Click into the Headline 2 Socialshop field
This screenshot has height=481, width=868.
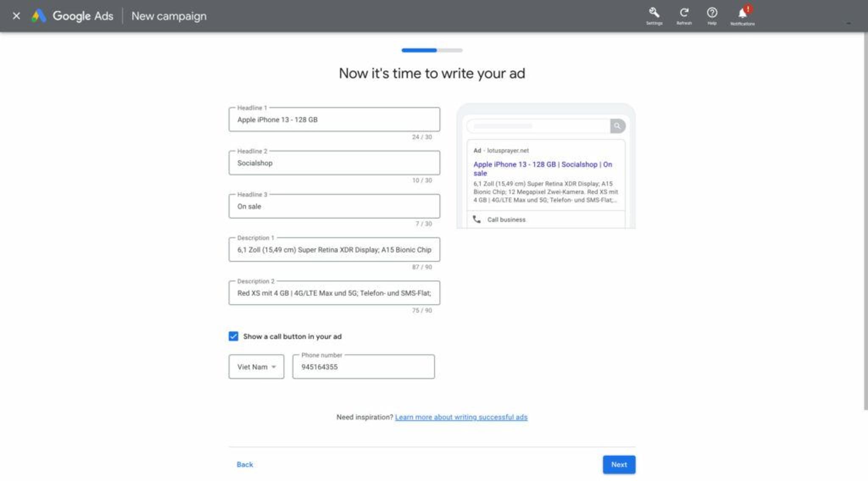[x=334, y=163]
